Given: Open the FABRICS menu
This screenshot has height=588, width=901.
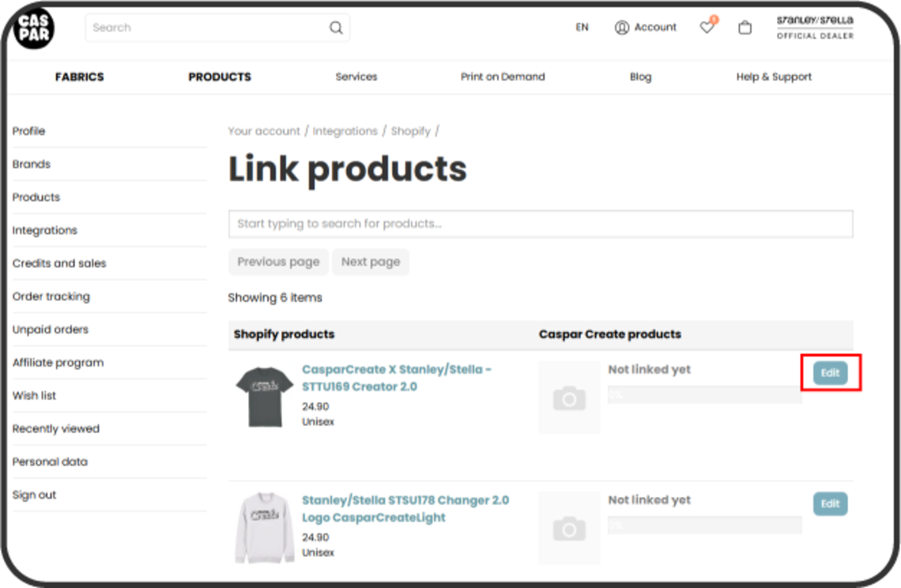Looking at the screenshot, I should [79, 77].
